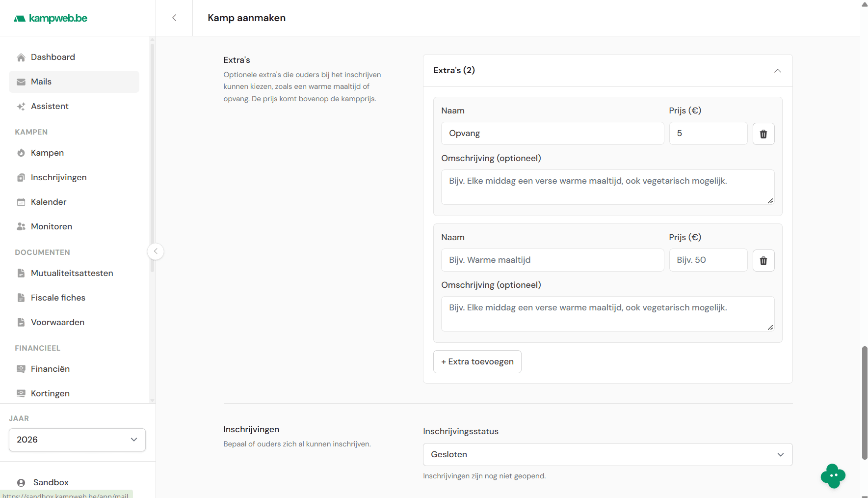Click the kampweb.be logo
868x498 pixels.
pyautogui.click(x=51, y=18)
